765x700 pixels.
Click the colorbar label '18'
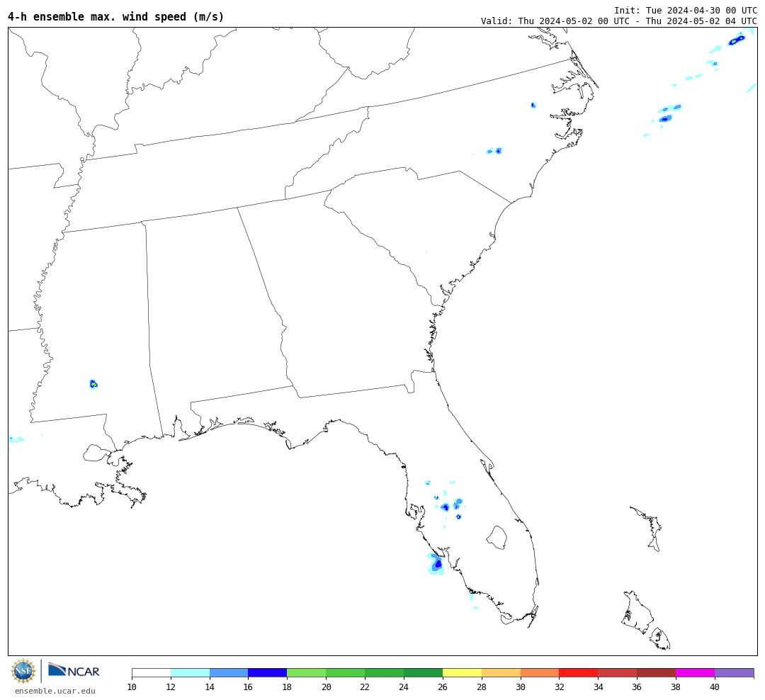click(x=288, y=687)
